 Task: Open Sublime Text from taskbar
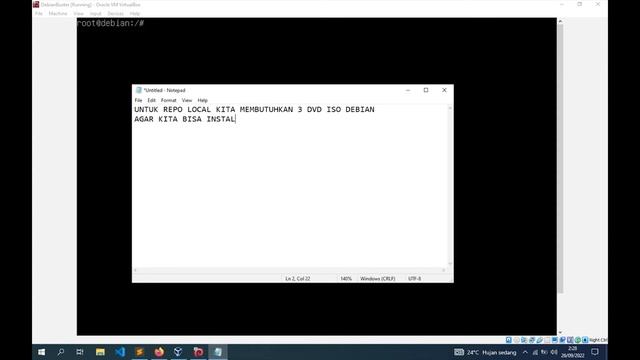(140, 352)
